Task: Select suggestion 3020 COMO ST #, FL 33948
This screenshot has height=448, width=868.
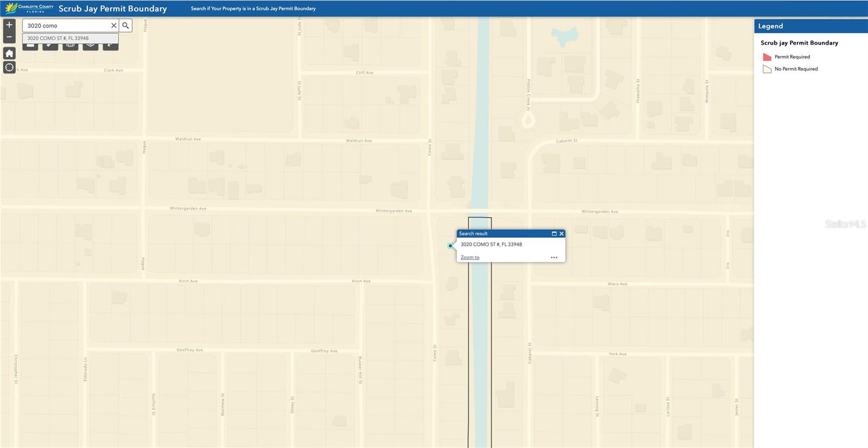Action: point(58,39)
